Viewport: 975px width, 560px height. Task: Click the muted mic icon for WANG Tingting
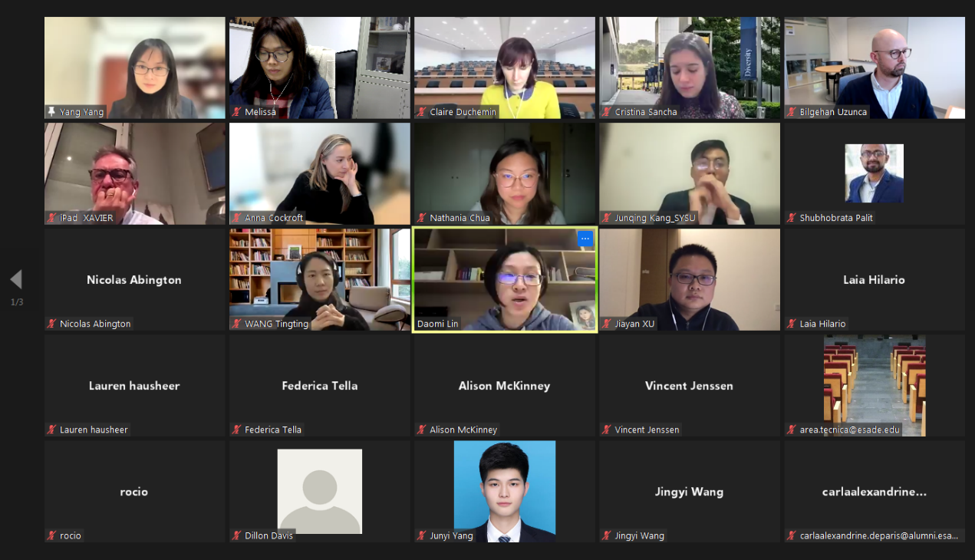[237, 324]
